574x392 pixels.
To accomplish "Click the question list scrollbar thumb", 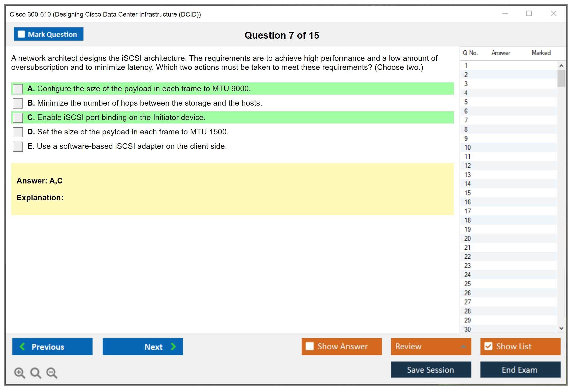I will 561,78.
